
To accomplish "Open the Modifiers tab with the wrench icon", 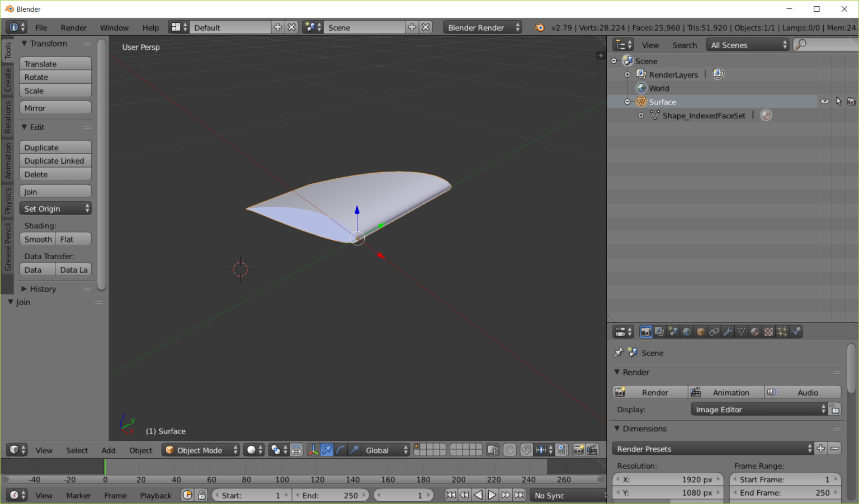I will (x=728, y=331).
